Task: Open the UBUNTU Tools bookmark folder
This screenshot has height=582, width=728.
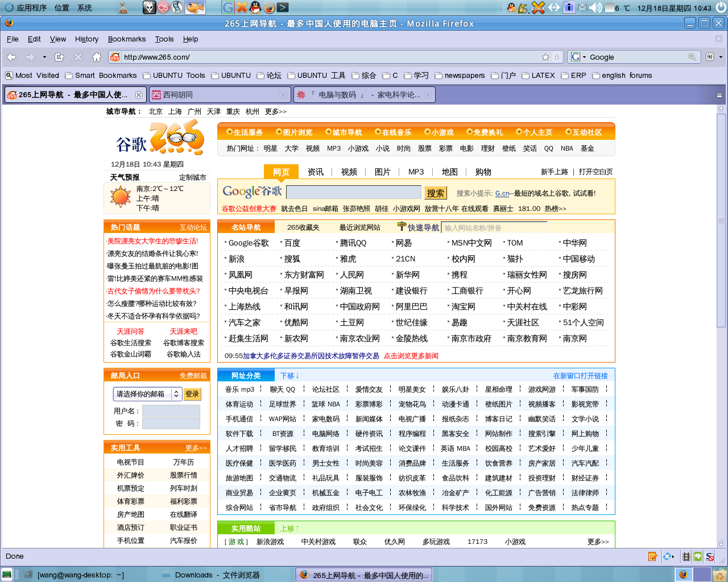Action: click(x=173, y=76)
